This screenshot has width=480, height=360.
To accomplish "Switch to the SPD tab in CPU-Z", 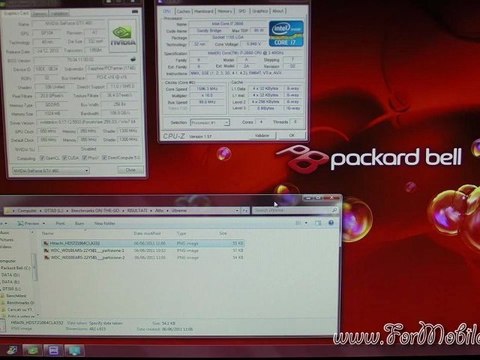I will point(242,11).
